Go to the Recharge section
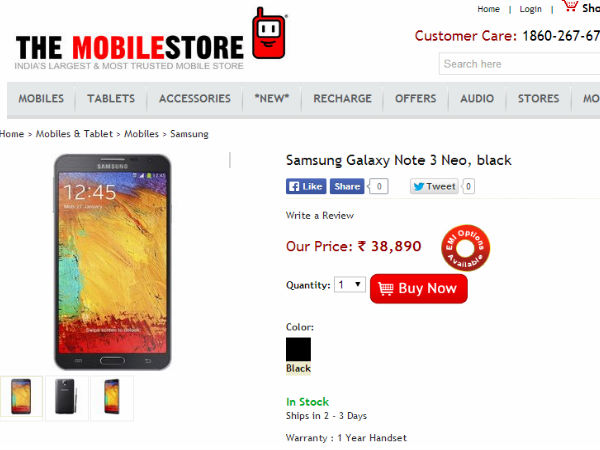The image size is (600, 450). pyautogui.click(x=342, y=99)
